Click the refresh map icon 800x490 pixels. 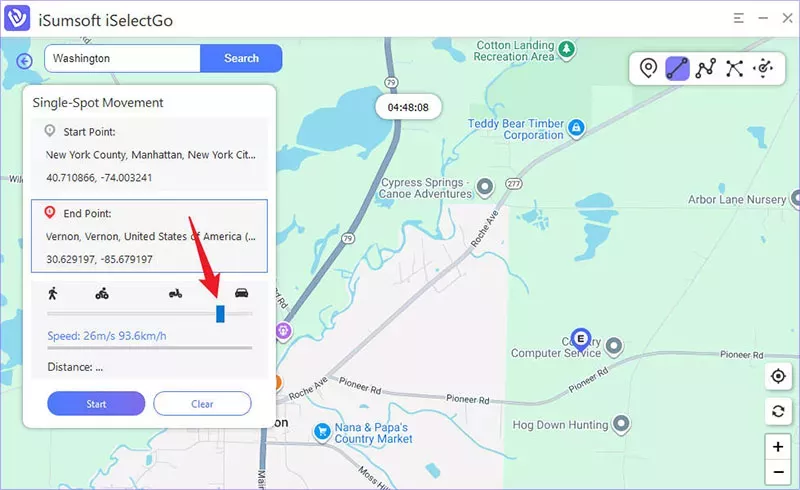click(778, 411)
